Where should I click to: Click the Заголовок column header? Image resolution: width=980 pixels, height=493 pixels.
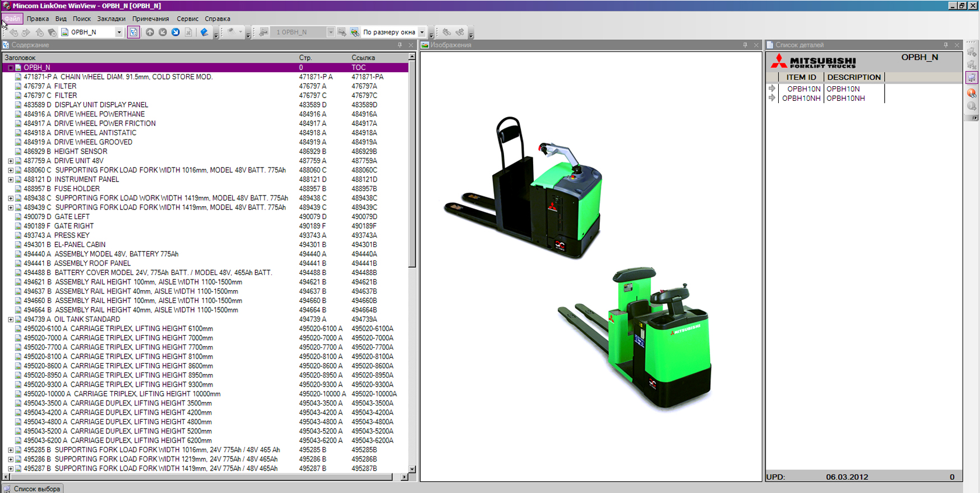(20, 58)
